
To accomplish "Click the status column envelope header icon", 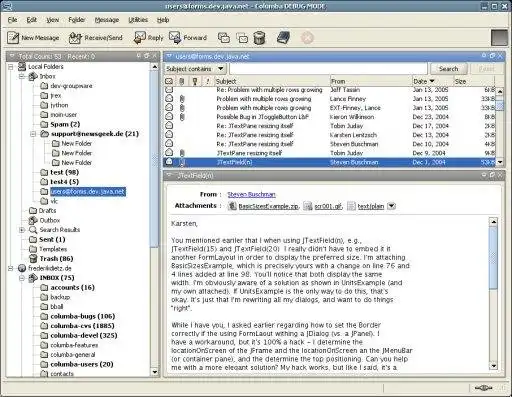I will pos(169,81).
